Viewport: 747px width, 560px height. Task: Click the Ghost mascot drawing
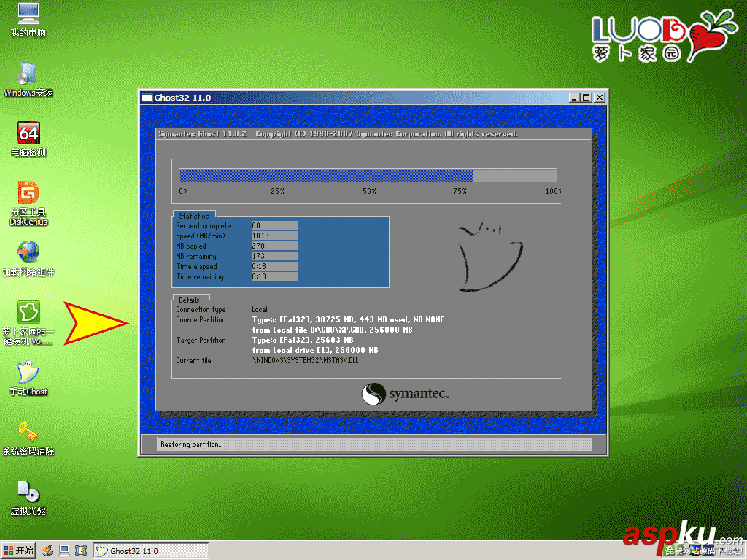click(491, 255)
